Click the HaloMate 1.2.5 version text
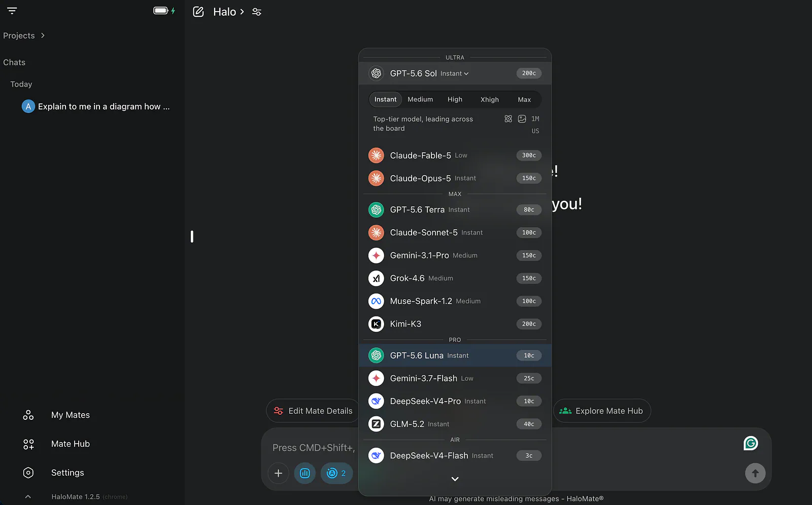Screen dimensions: 812x505 click(x=76, y=497)
